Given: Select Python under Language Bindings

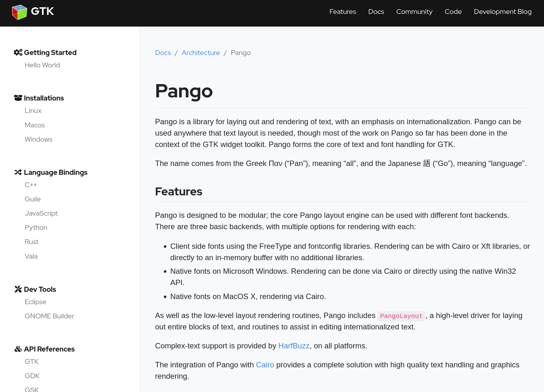Looking at the screenshot, I should coord(36,228).
